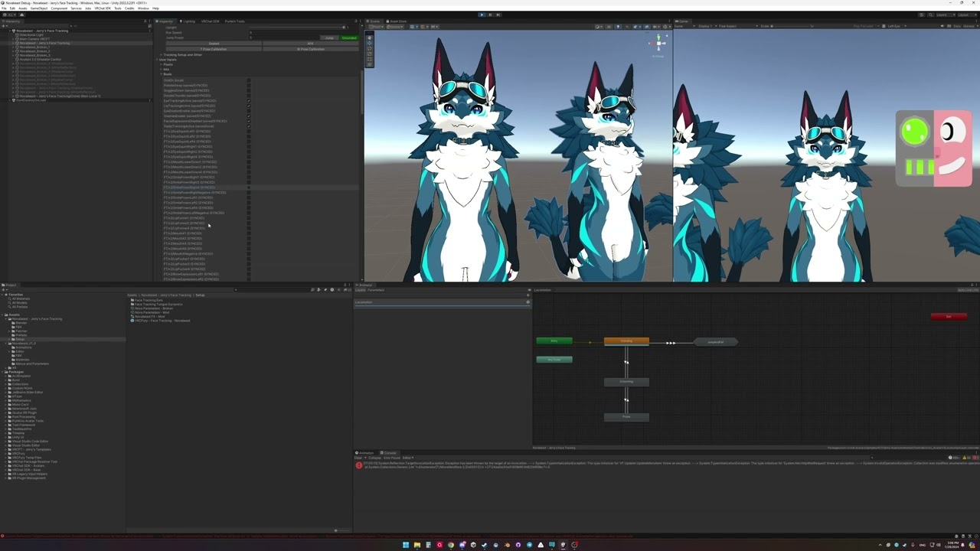Click the IK Pose Calibration button

point(310,49)
